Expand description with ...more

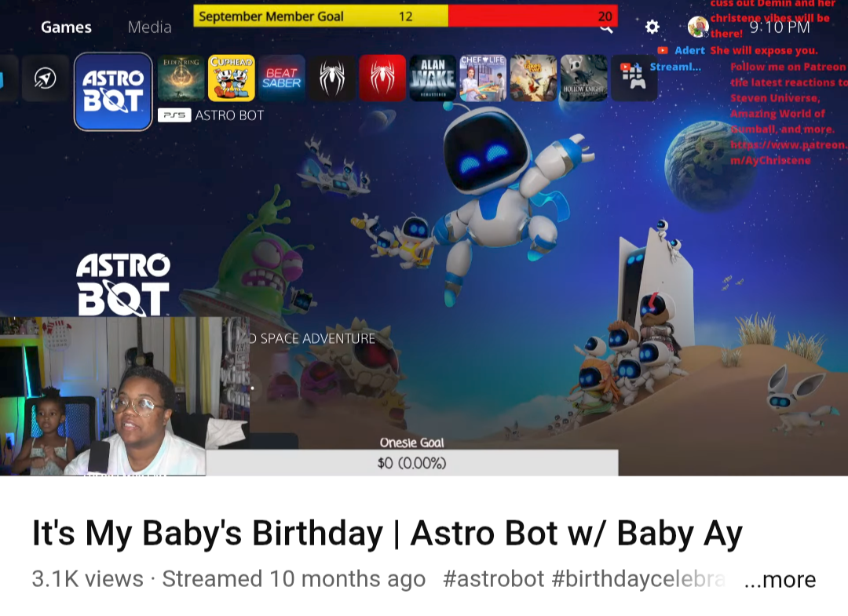click(780, 579)
